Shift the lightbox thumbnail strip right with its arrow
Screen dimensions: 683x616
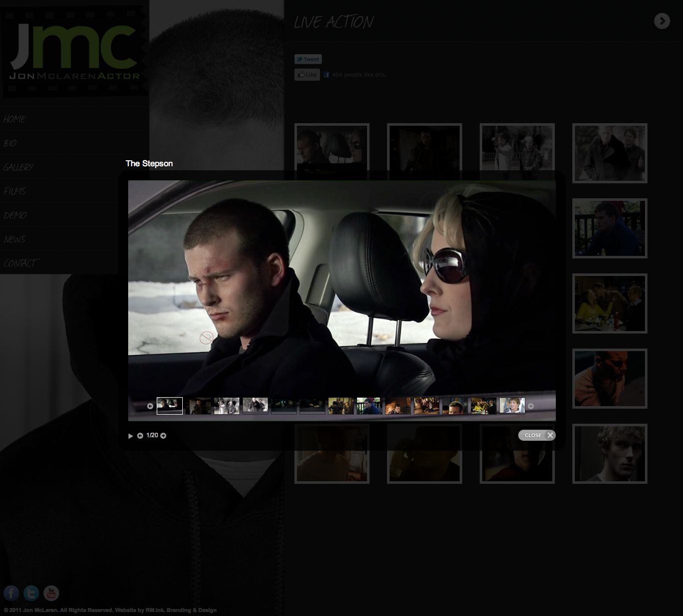(x=531, y=406)
